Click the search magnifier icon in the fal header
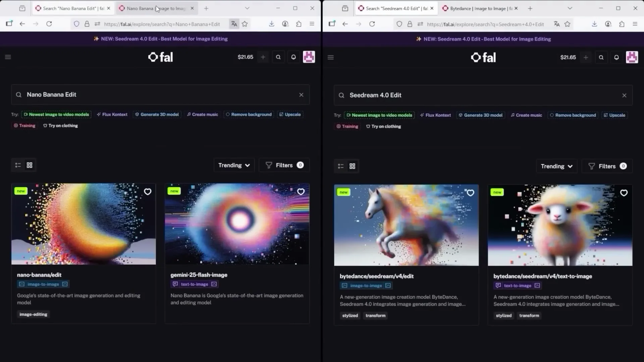644x362 pixels. (x=278, y=57)
